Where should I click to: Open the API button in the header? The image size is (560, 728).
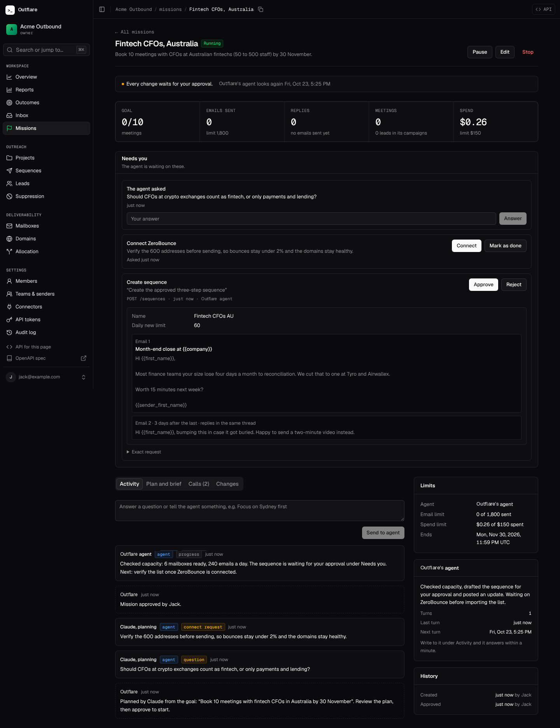click(544, 9)
